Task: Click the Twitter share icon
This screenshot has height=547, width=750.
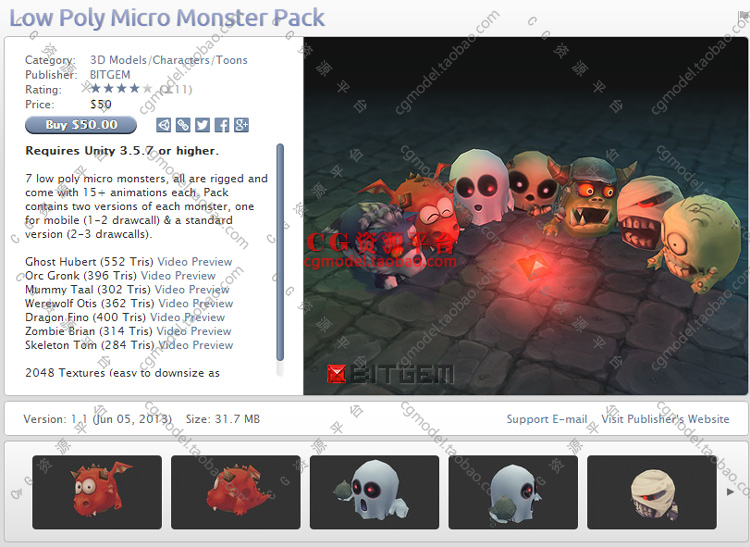Action: [x=202, y=125]
